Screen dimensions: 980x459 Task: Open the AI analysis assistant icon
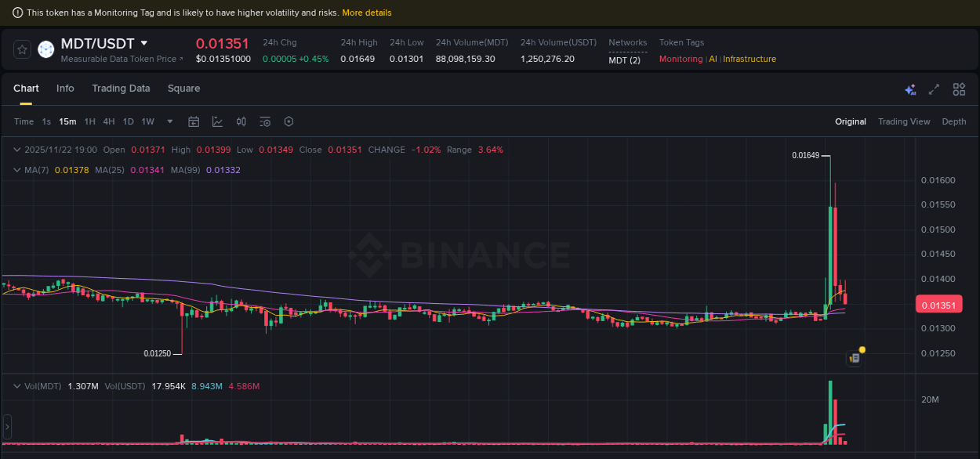tap(910, 89)
